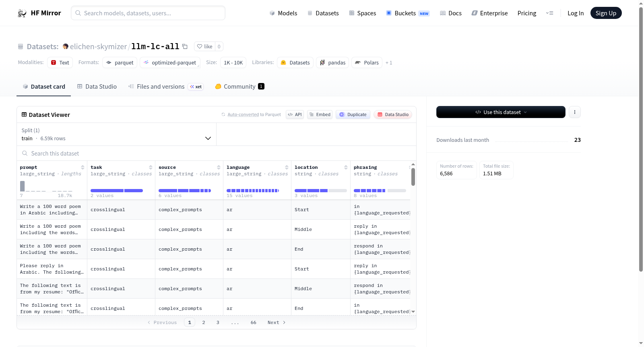Image resolution: width=644 pixels, height=347 pixels.
Task: Click the Sign Up button
Action: click(606, 13)
